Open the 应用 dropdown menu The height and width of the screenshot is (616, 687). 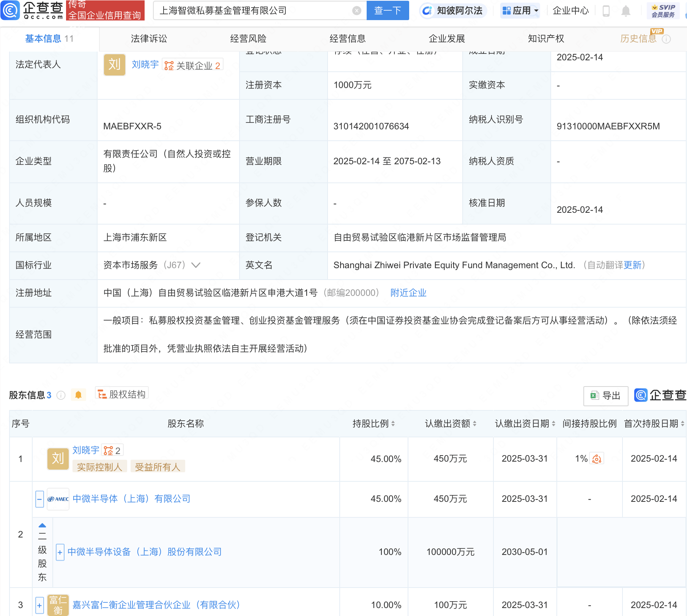tap(520, 11)
